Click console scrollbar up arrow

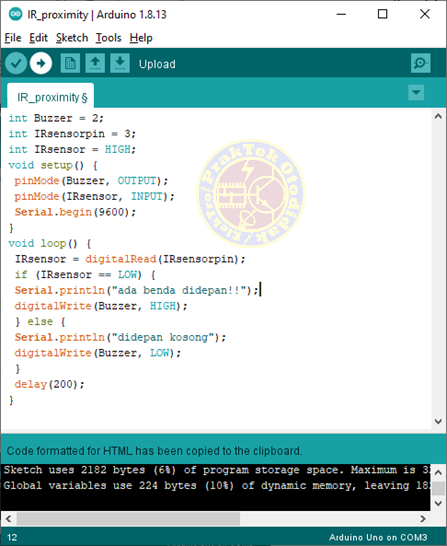(438, 473)
